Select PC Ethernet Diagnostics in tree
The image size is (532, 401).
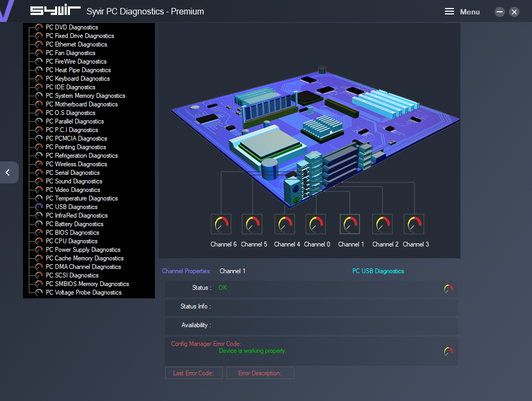(x=76, y=44)
